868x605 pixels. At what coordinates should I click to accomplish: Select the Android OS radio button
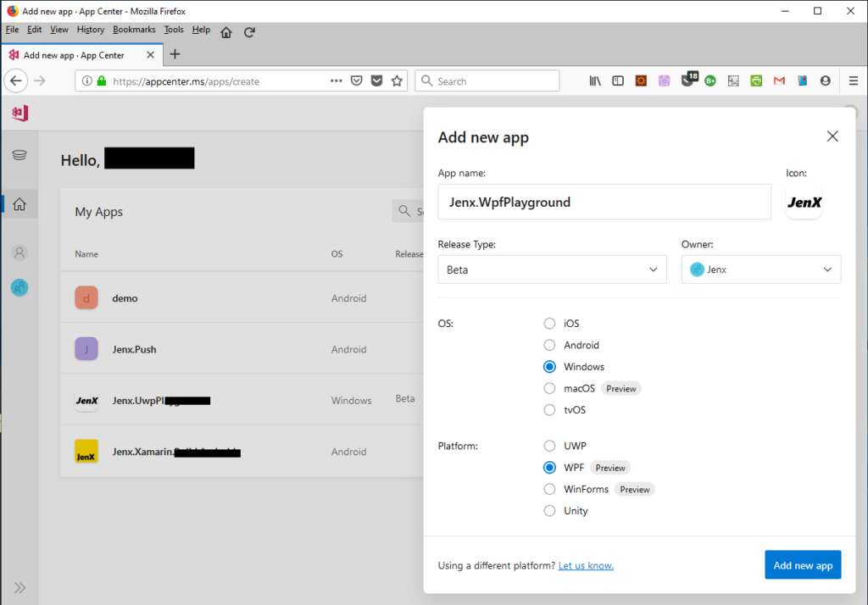coord(549,345)
